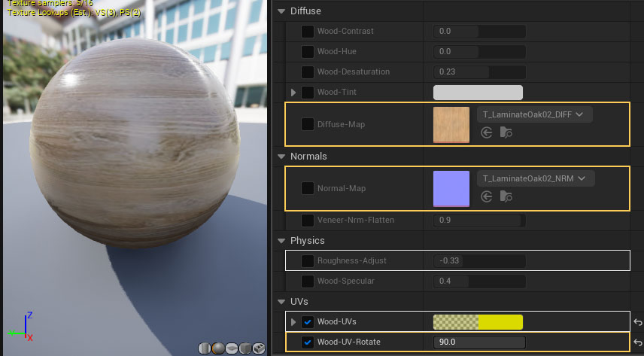Collapse the UVs section

coord(281,301)
